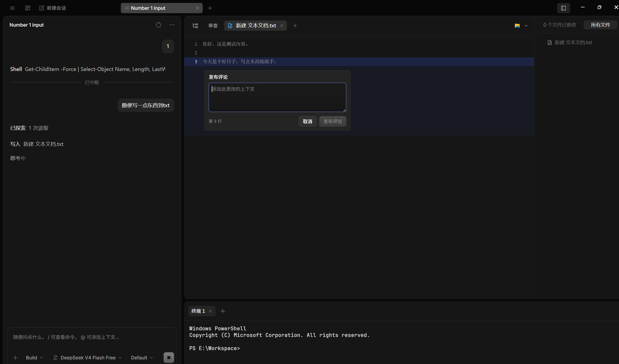Open the 写入 新建 文本文档.txt entry

click(37, 144)
